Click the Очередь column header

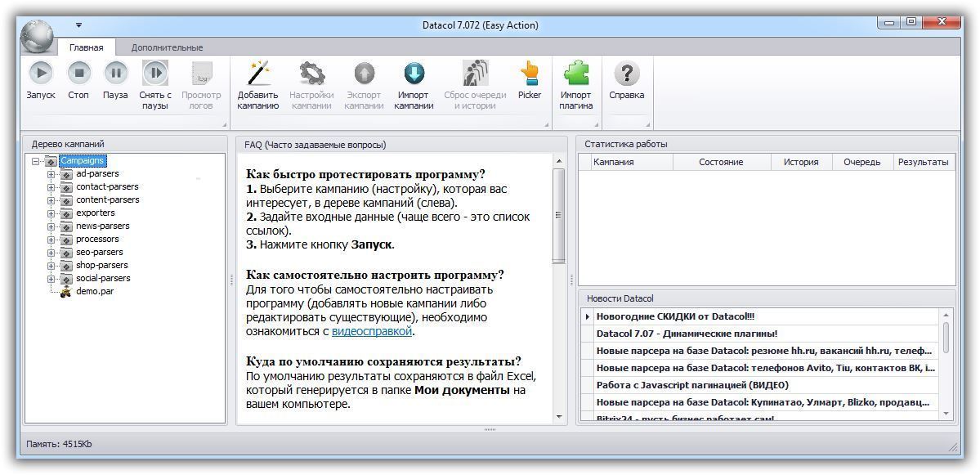pyautogui.click(x=861, y=162)
